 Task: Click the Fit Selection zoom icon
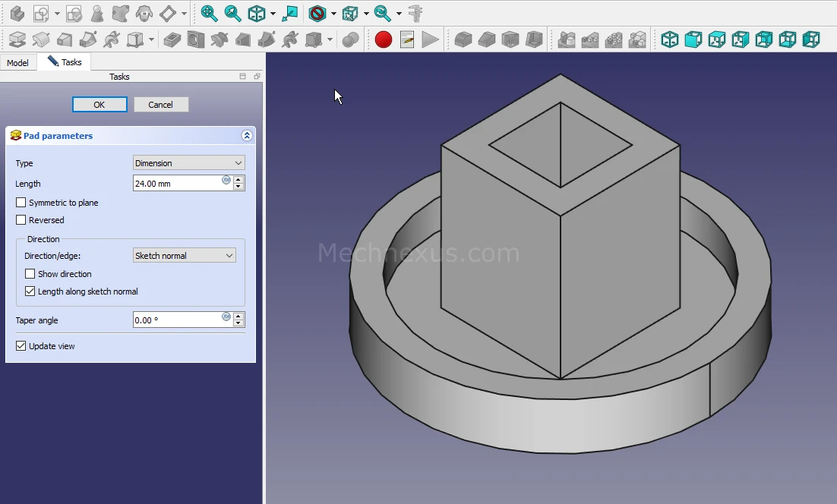(232, 13)
